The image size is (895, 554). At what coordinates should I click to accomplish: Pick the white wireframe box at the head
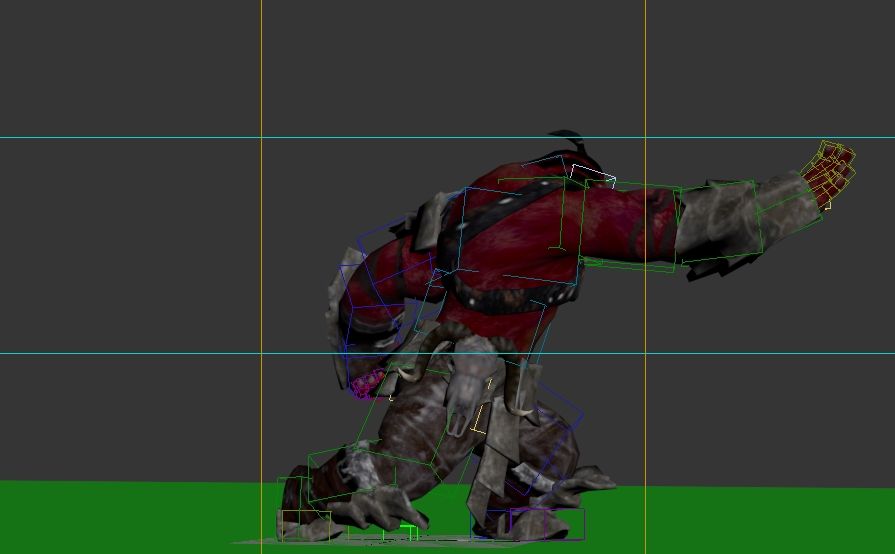tap(594, 175)
